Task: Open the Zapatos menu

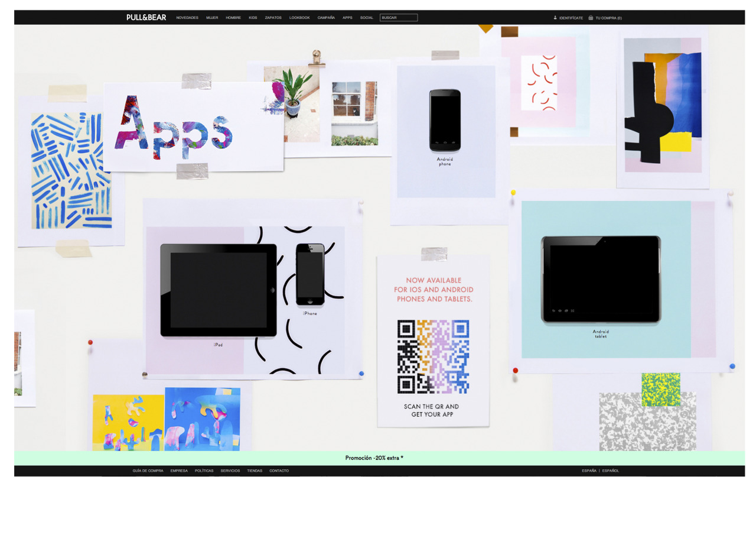Action: (273, 18)
